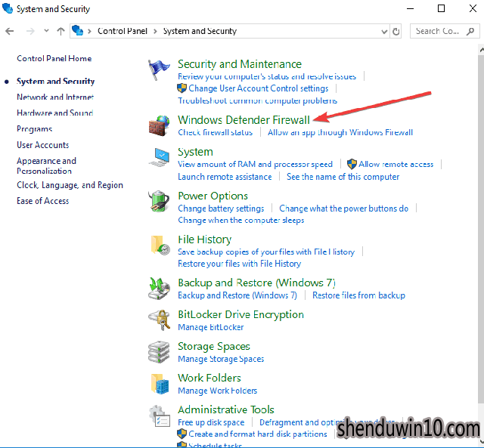This screenshot has height=448, width=484.
Task: Click the search magnifier icon
Action: [470, 31]
